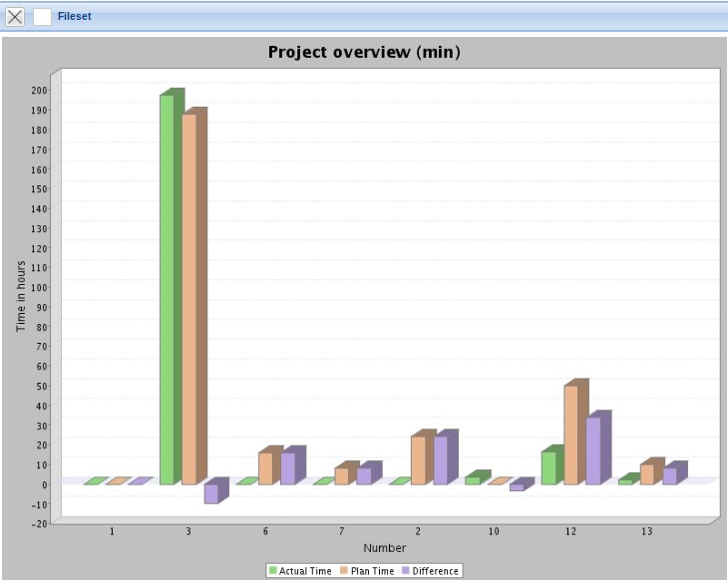The width and height of the screenshot is (728, 582).
Task: Click the blank icon beside Fileset
Action: point(43,16)
